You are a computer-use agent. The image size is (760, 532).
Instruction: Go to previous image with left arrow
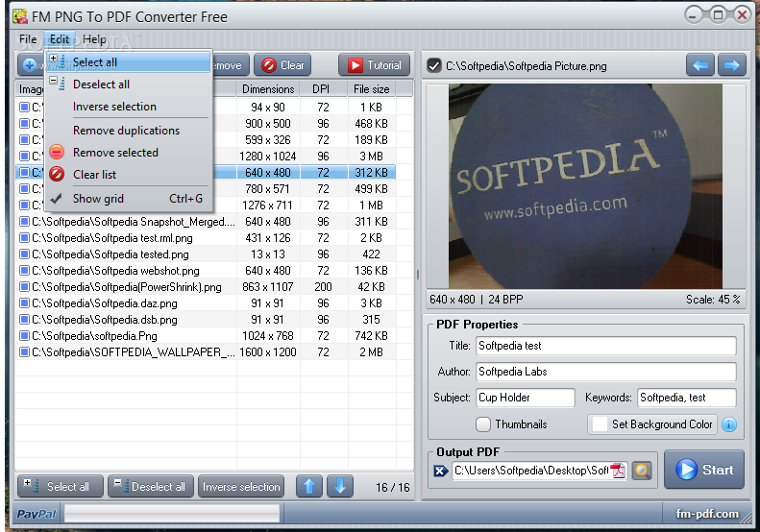click(699, 65)
